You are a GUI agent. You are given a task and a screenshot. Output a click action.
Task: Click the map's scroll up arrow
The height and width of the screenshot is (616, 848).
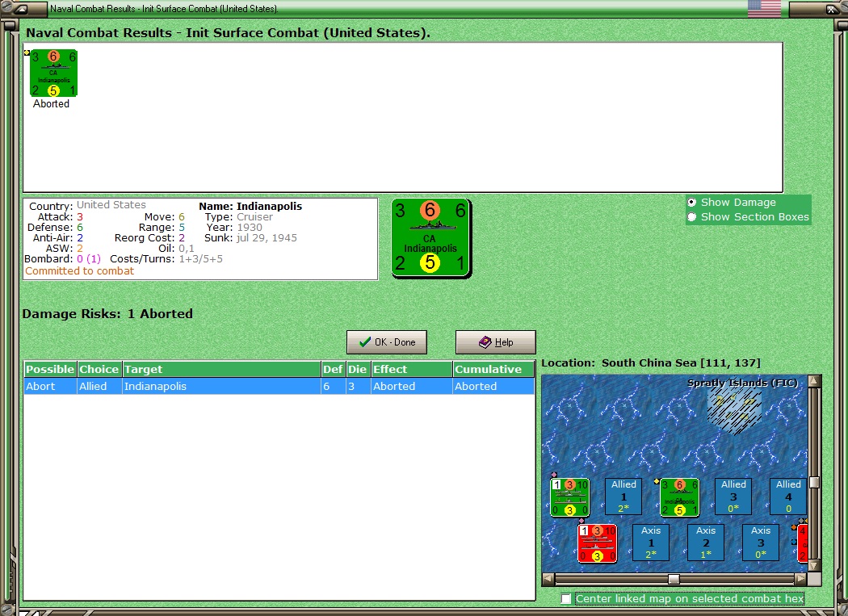(814, 381)
